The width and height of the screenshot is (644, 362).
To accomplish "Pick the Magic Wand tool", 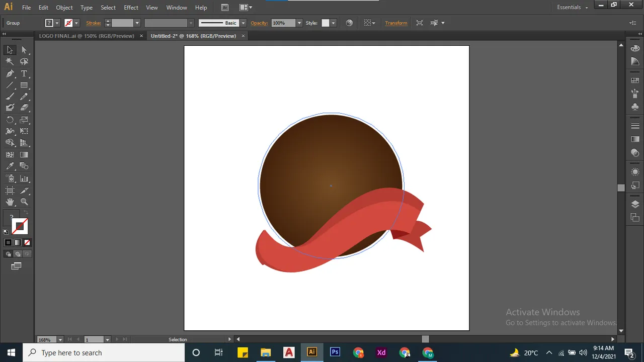I will click(10, 61).
